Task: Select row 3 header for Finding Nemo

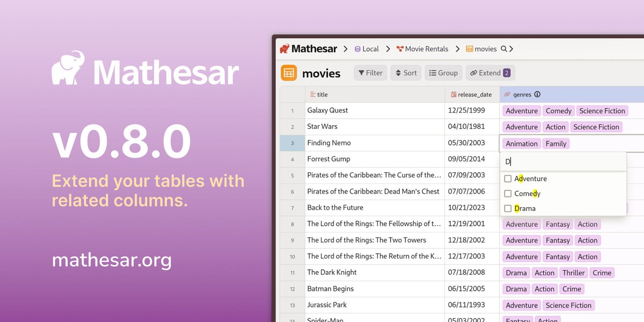Action: click(292, 143)
